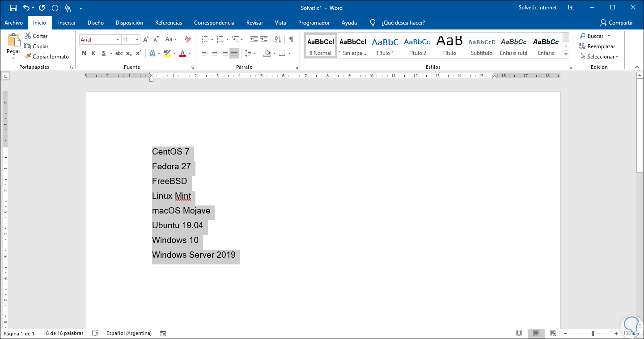Apply superscript formatting (x²)
644x339 pixels.
coord(139,53)
